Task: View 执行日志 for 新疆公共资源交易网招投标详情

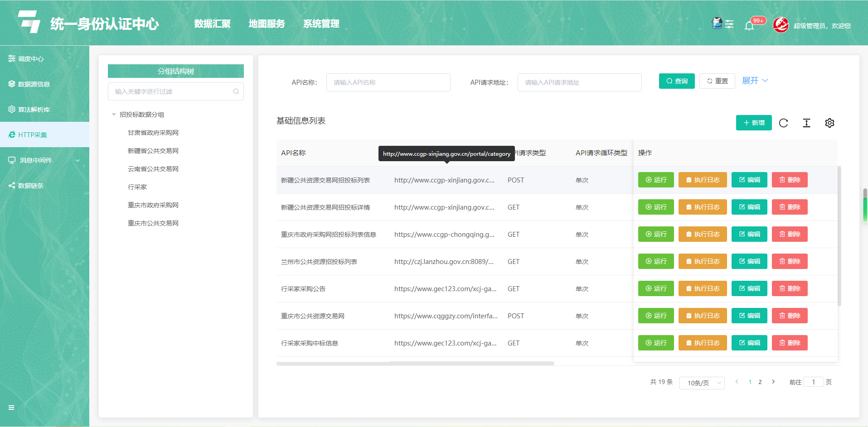Action: tap(703, 207)
